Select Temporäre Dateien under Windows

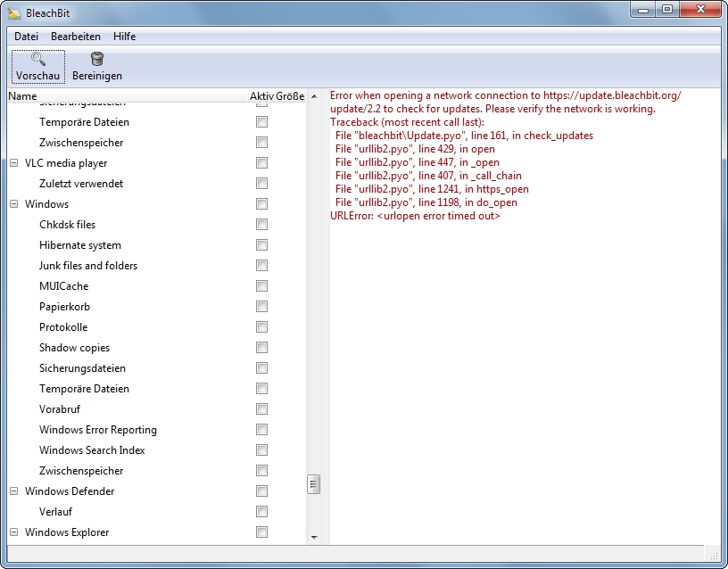84,389
